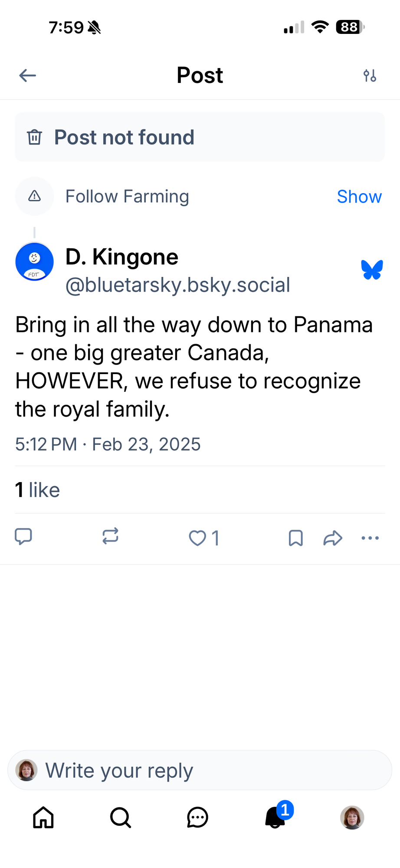The image size is (400, 868).
Task: Bookmark this post
Action: tap(295, 538)
